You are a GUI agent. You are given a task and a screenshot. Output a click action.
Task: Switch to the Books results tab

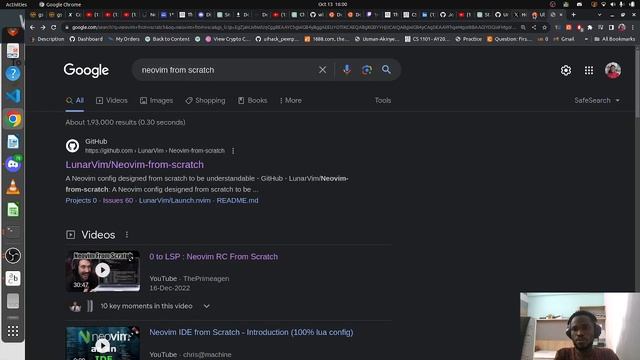click(253, 100)
